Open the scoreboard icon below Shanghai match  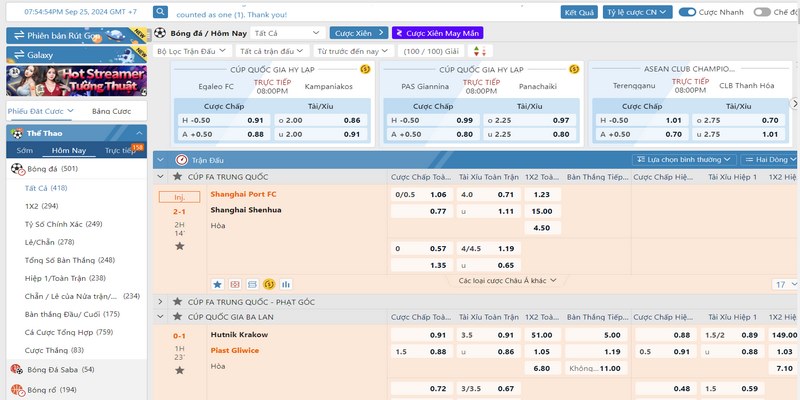(x=252, y=284)
